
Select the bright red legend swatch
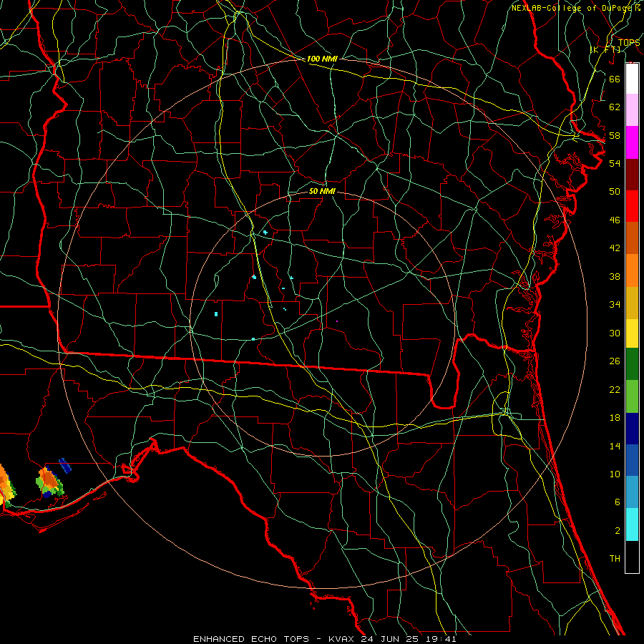pos(632,206)
